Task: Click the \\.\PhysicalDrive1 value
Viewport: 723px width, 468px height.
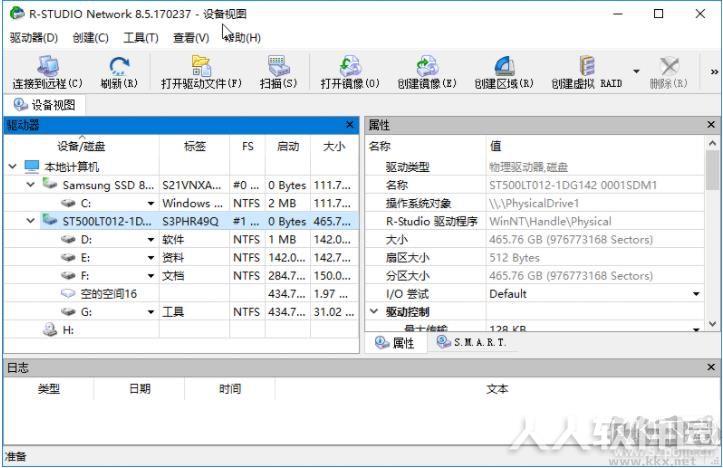Action: [533, 203]
